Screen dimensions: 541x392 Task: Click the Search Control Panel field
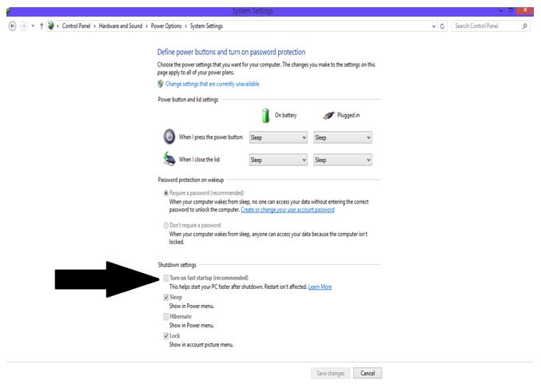tap(491, 26)
